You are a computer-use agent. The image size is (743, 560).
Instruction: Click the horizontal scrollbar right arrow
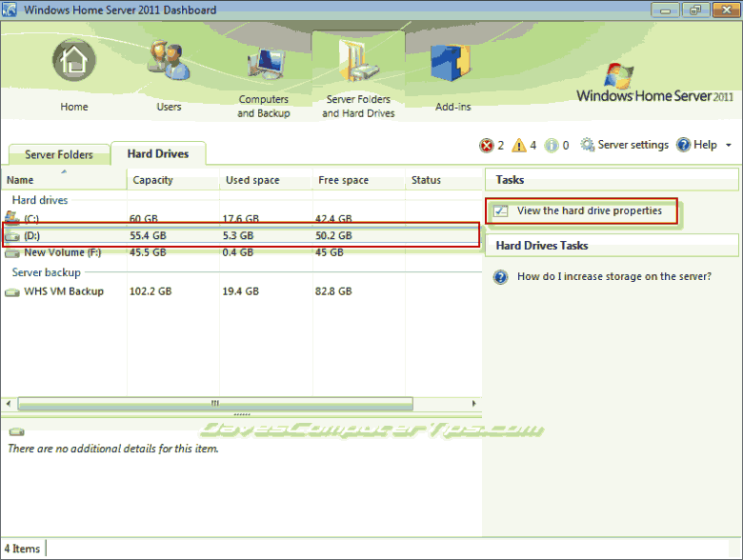click(473, 404)
